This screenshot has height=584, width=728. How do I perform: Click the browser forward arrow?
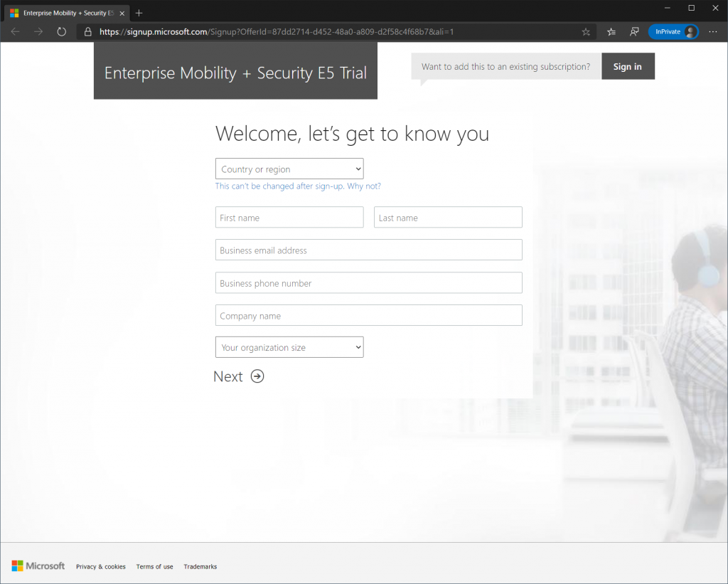(38, 31)
